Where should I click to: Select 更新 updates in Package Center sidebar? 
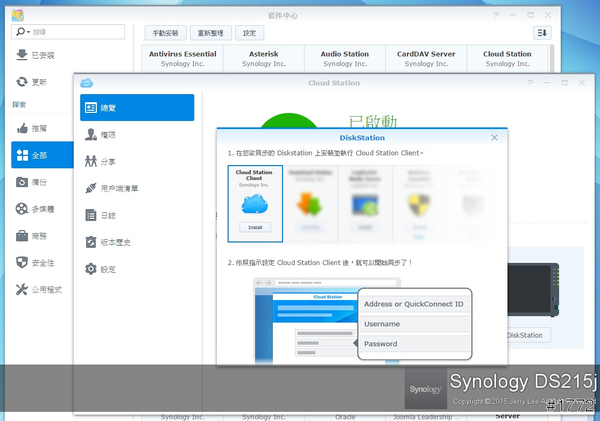point(36,82)
